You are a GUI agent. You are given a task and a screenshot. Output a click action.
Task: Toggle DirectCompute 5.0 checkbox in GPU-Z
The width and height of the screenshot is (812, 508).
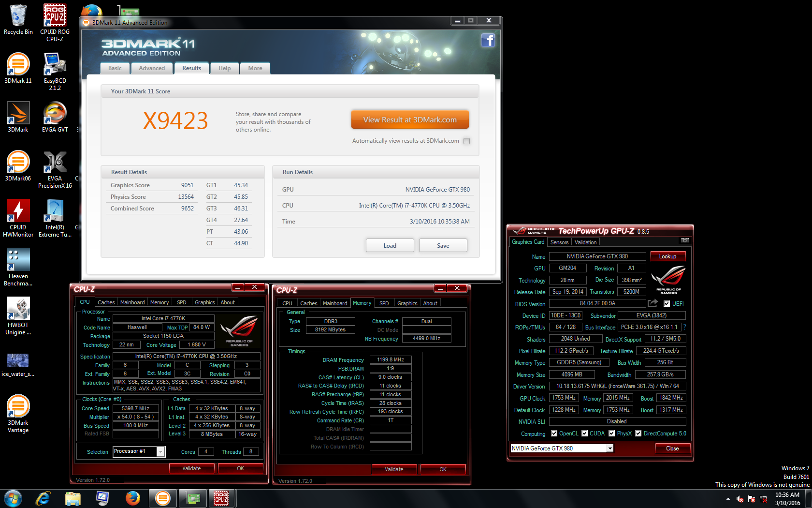[x=638, y=433]
